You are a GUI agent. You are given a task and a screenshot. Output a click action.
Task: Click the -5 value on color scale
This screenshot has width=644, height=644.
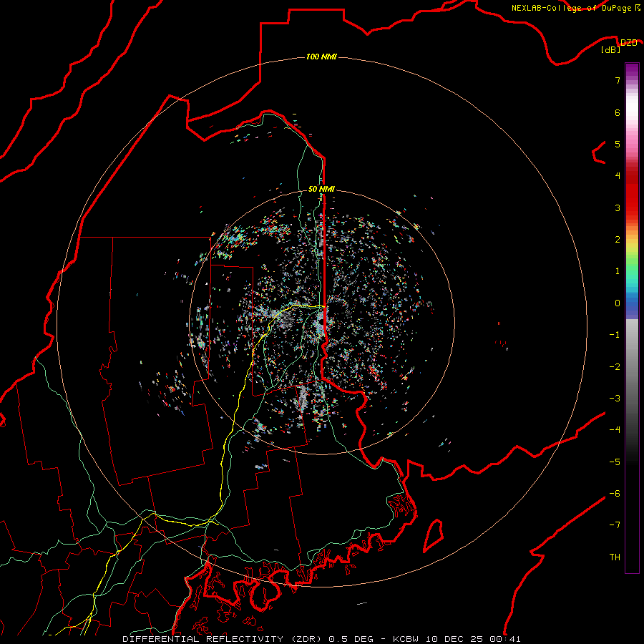tap(615, 462)
